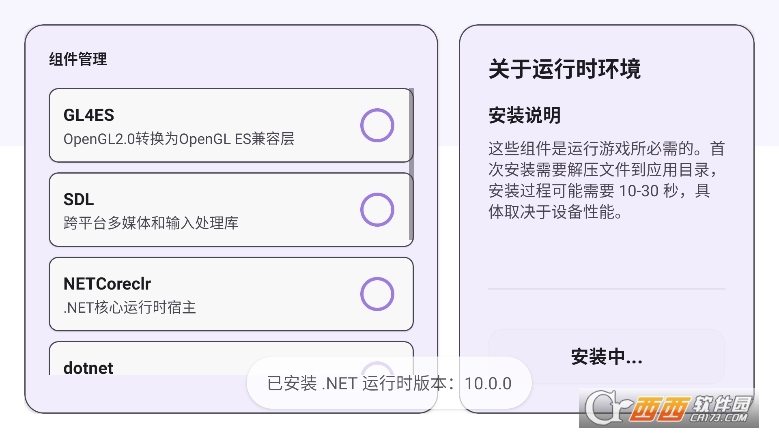Tap the NETCoreclr component name
This screenshot has width=779, height=438.
tap(106, 284)
